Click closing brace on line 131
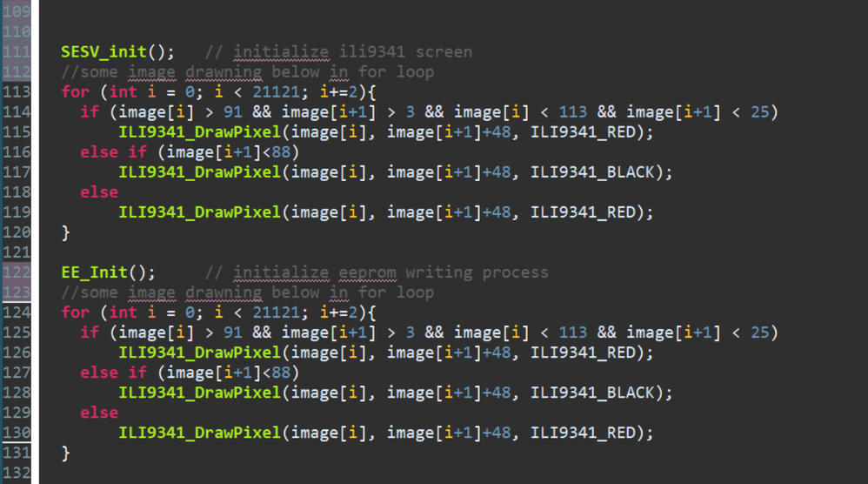 click(65, 453)
